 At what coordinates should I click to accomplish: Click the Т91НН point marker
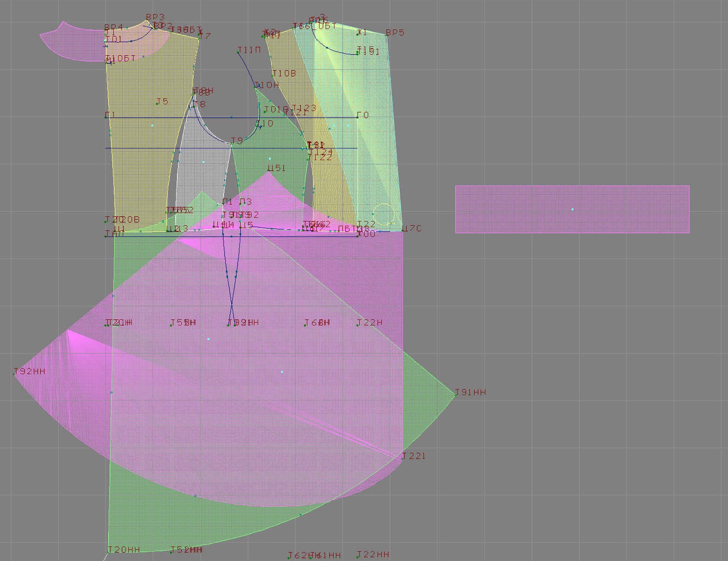pos(456,395)
